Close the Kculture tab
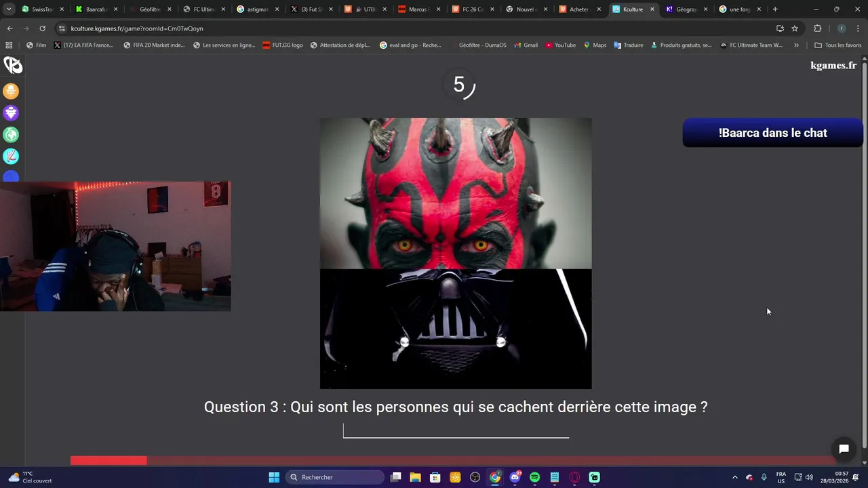 click(x=652, y=9)
